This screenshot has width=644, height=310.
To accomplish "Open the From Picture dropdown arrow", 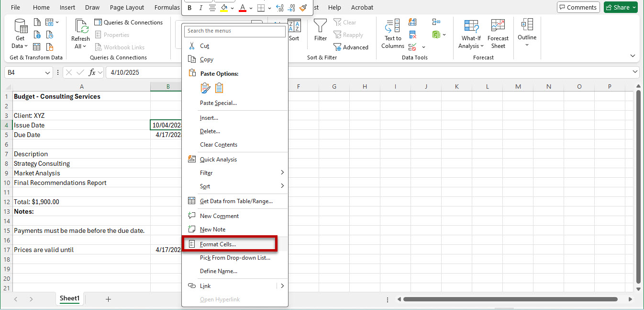I will click(x=57, y=22).
